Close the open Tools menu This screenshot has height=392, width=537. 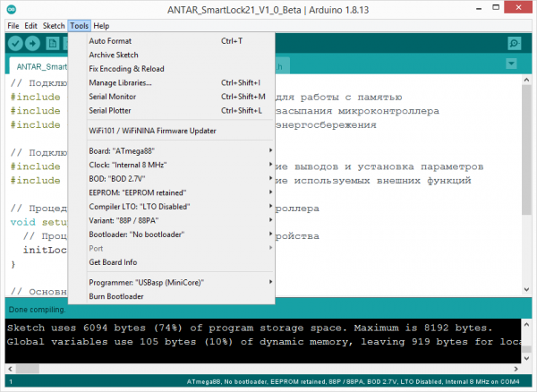(79, 26)
